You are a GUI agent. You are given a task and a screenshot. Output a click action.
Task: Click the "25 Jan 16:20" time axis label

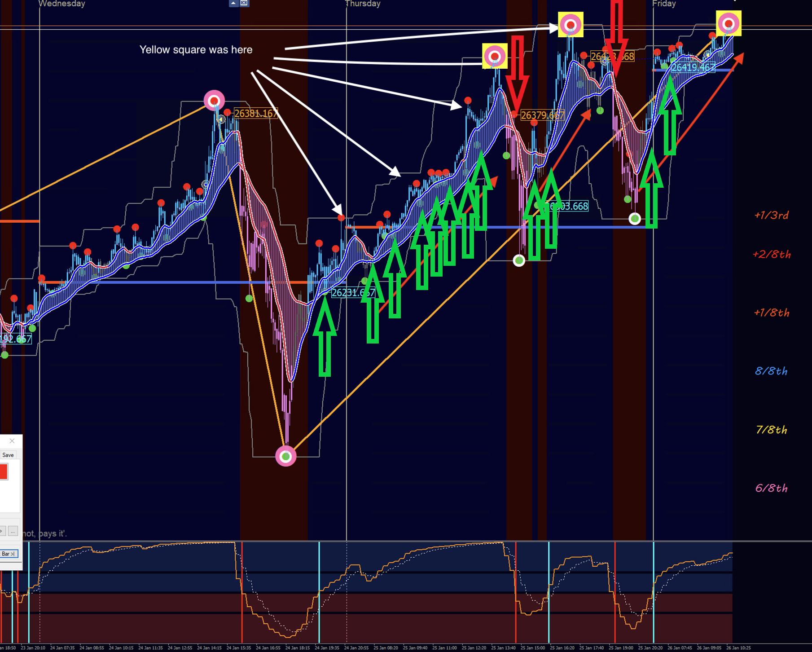[x=562, y=648]
